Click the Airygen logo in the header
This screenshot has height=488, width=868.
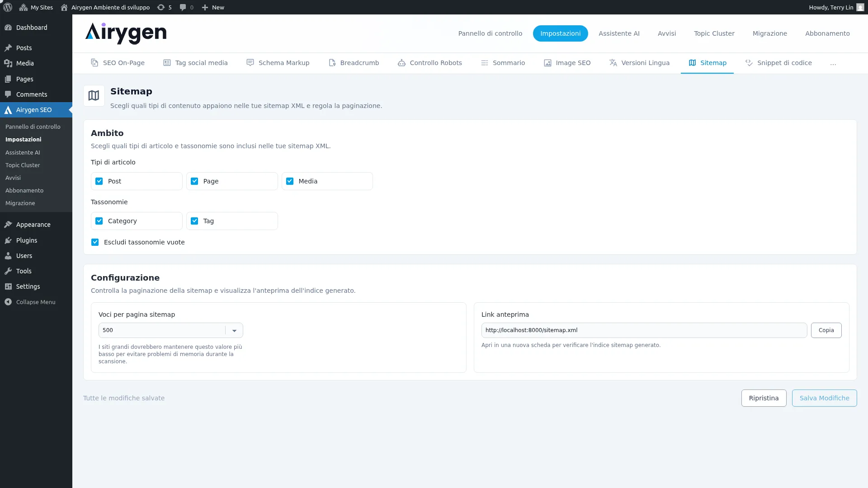click(126, 33)
